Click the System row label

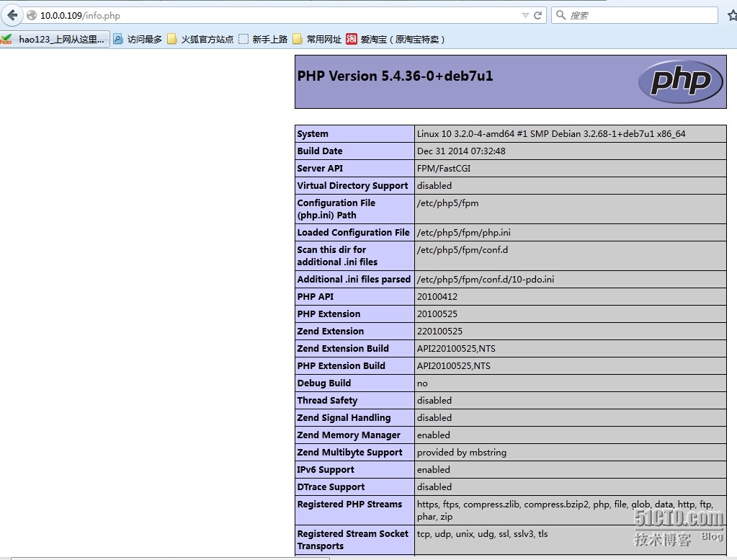pyautogui.click(x=313, y=133)
